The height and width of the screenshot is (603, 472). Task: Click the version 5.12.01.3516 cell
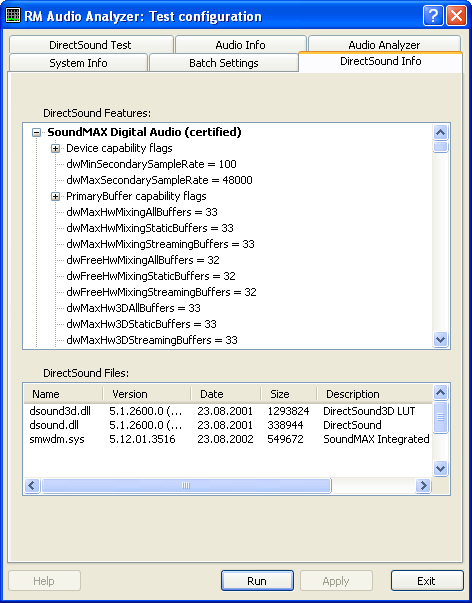[x=142, y=439]
